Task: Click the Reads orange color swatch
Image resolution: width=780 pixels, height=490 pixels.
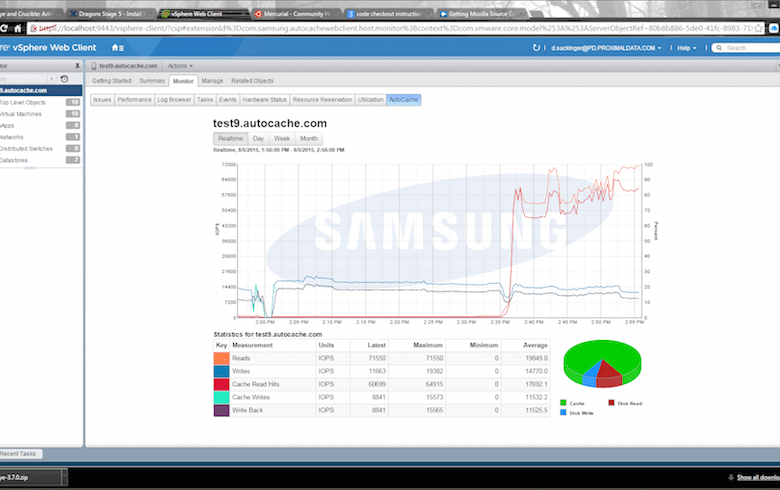Action: 221,358
